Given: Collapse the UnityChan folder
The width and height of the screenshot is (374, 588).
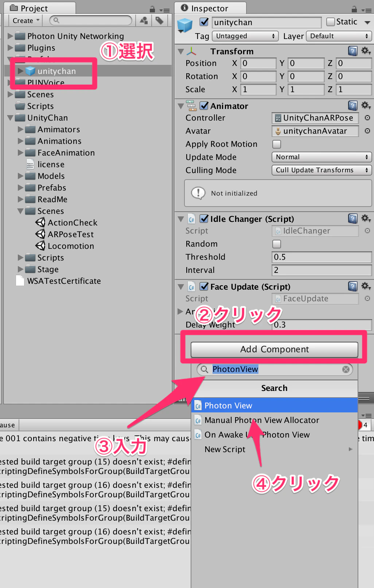Looking at the screenshot, I should pos(11,118).
